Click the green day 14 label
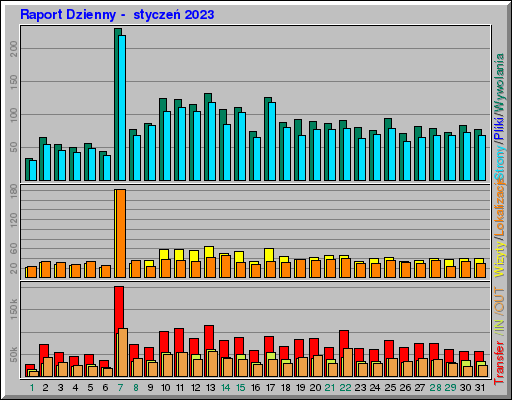This screenshot has width=512, height=400. pyautogui.click(x=225, y=388)
